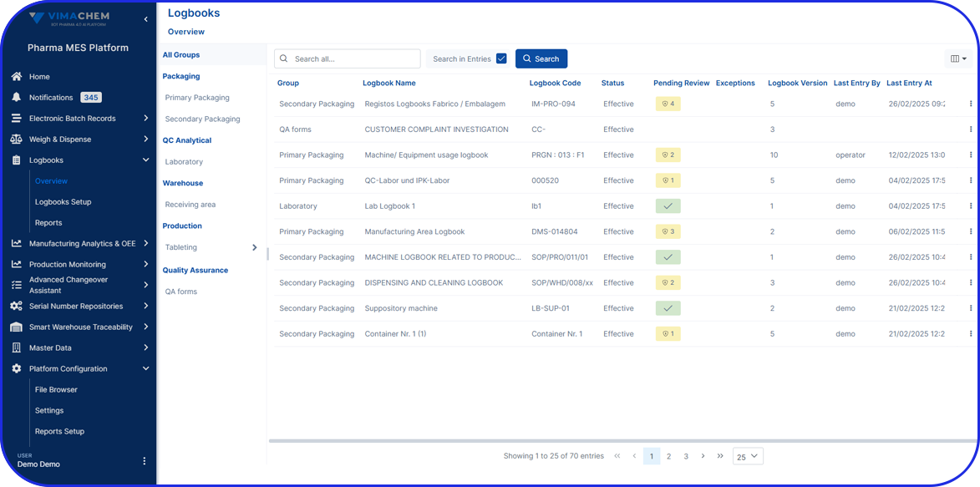Open Logbooks Setup in sidebar

coord(63,202)
